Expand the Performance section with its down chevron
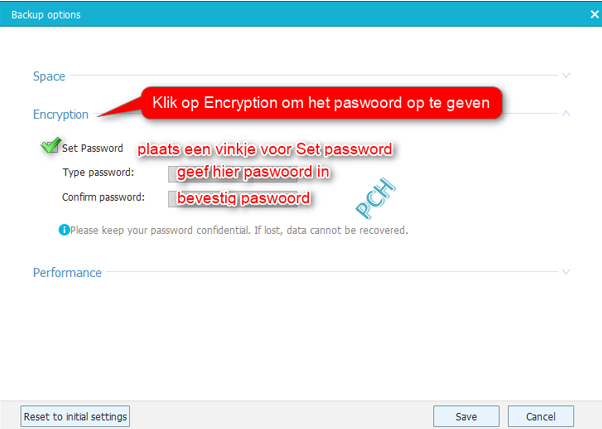Viewport: 602px width, 429px height. pos(566,272)
